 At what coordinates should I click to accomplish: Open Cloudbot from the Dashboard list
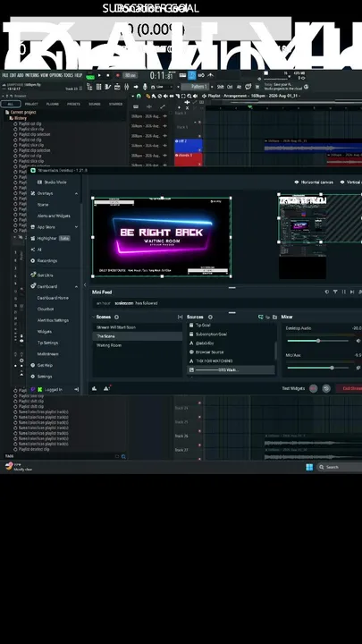pos(46,309)
